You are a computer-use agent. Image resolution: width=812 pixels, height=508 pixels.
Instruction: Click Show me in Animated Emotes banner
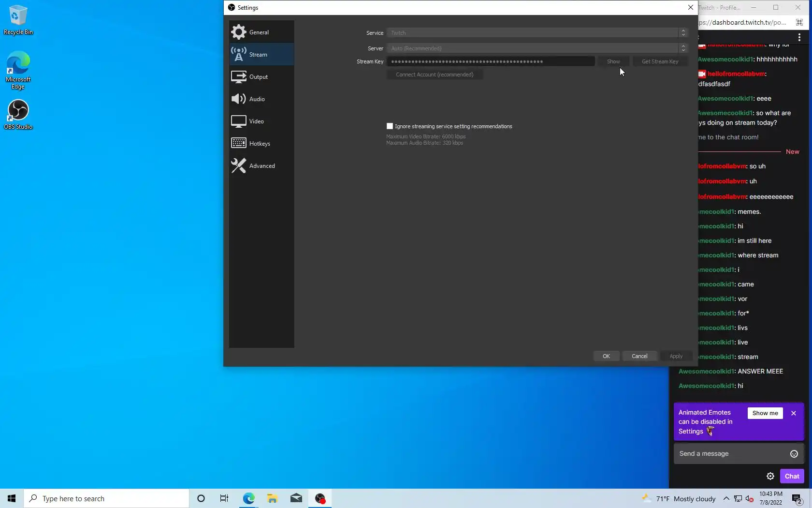(x=765, y=413)
